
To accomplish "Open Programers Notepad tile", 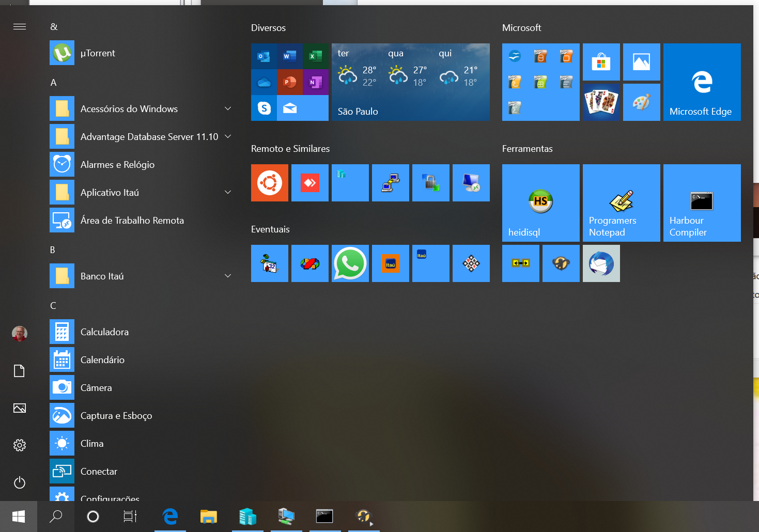I will point(621,203).
